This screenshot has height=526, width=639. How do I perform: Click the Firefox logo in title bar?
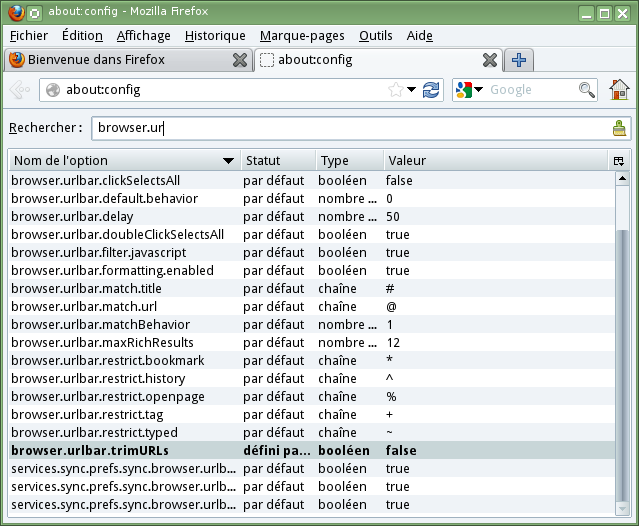click(x=16, y=13)
